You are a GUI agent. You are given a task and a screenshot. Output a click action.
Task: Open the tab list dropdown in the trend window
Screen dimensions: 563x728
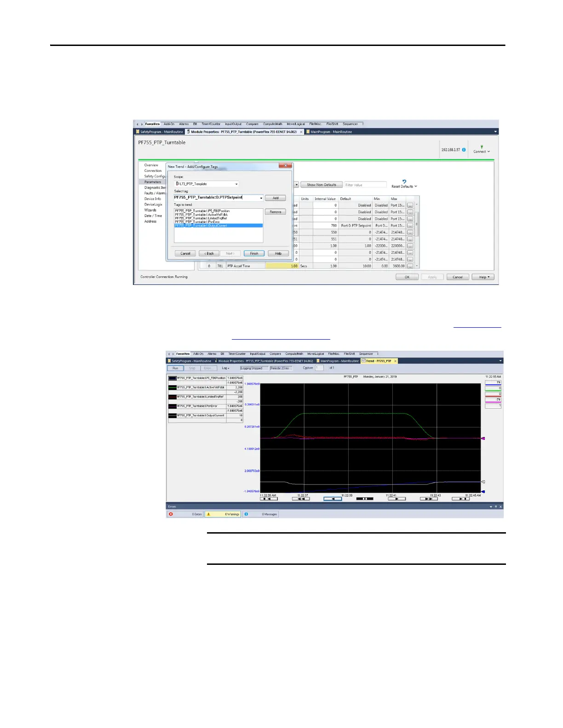point(500,361)
